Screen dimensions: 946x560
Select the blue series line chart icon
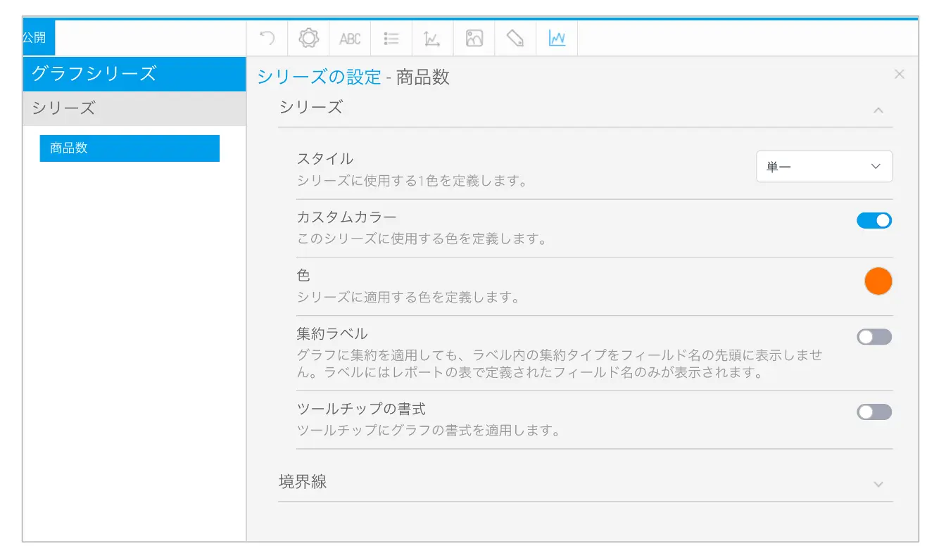coord(557,39)
